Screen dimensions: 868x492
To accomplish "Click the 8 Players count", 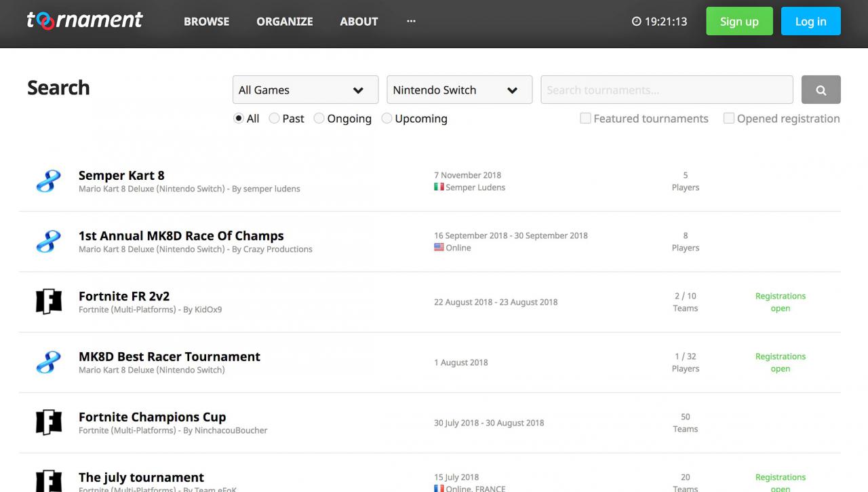I will 686,242.
